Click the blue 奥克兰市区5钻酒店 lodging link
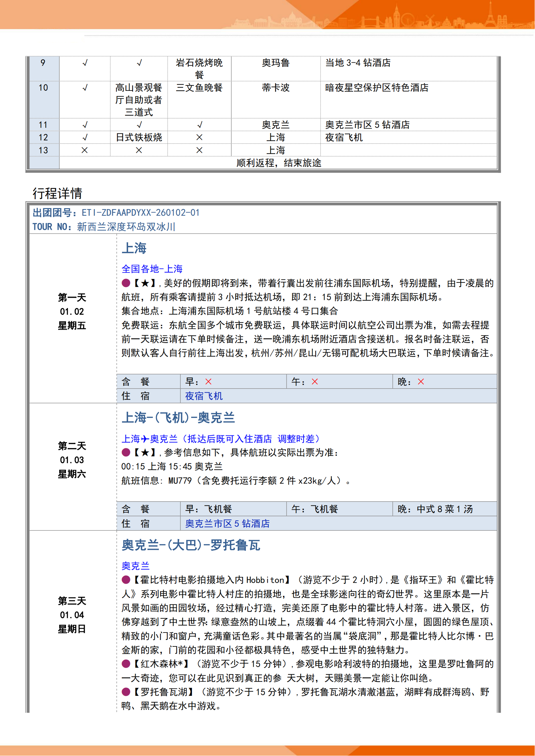The height and width of the screenshot is (756, 535). point(227,524)
